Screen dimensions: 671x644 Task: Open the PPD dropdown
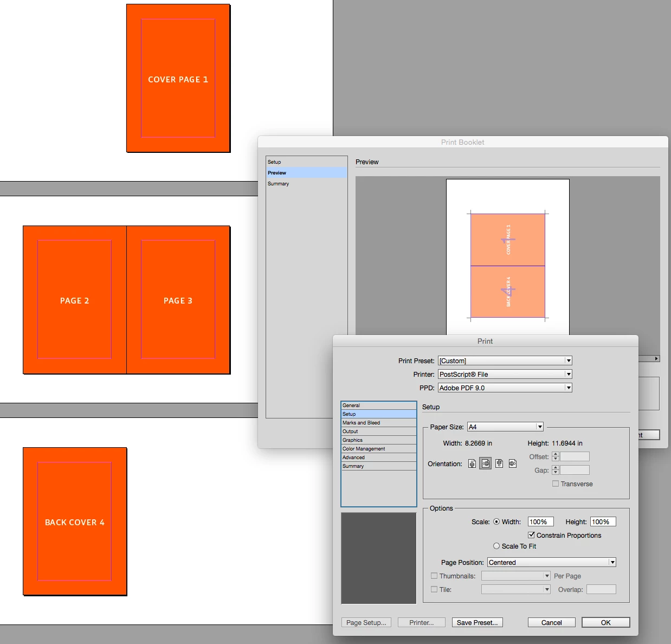click(505, 388)
